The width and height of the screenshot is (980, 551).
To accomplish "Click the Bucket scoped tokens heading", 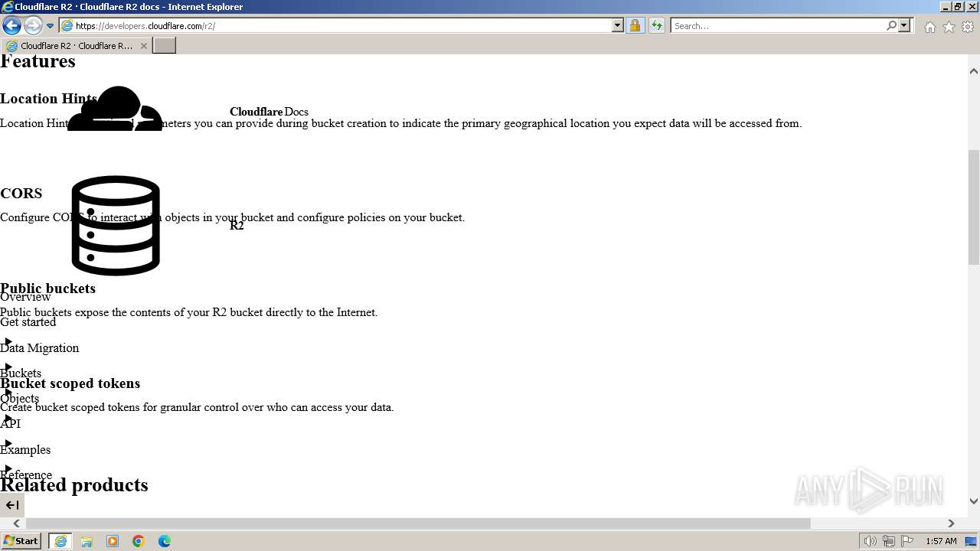I will click(70, 383).
